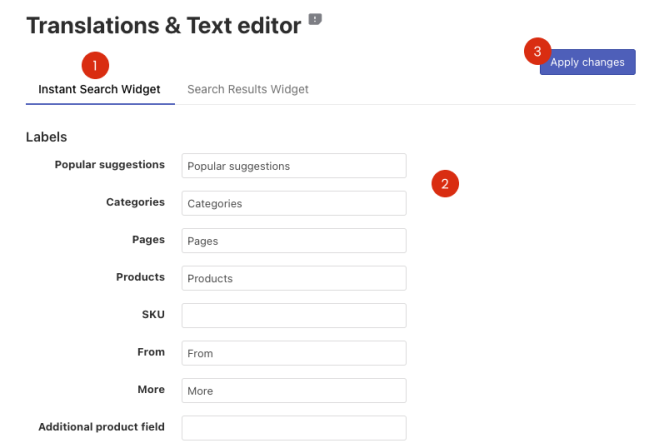This screenshot has height=448, width=649.
Task: Click the red number 2 marker
Action: (x=445, y=183)
